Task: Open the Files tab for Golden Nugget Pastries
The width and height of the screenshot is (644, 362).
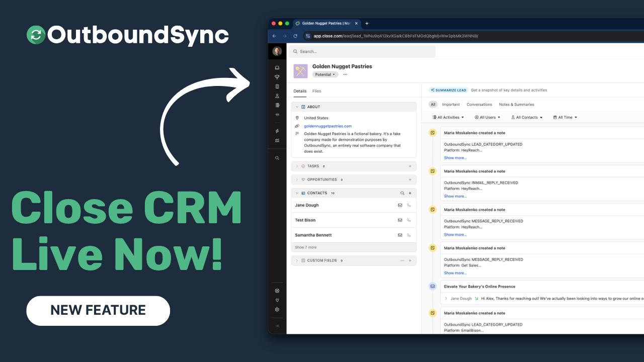Action: pos(315,91)
